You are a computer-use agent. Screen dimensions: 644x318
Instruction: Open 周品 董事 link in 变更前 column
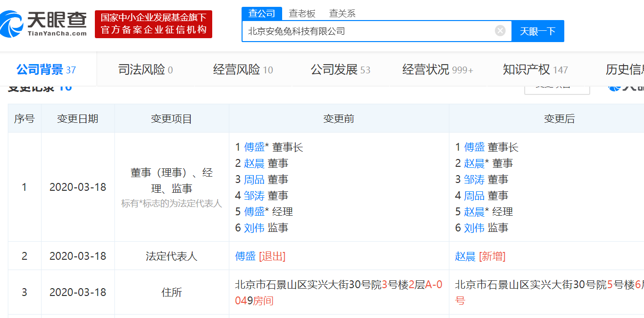pos(254,180)
